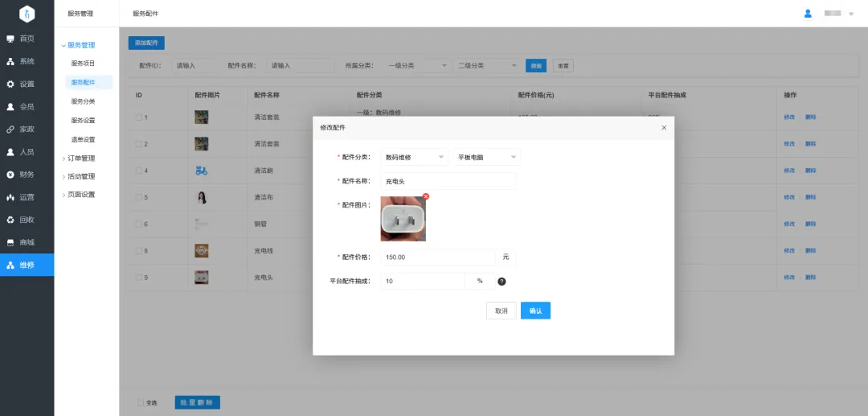The height and width of the screenshot is (416, 868).
Task: Open 设置 gear icon in left sidebar
Action: [x=10, y=84]
